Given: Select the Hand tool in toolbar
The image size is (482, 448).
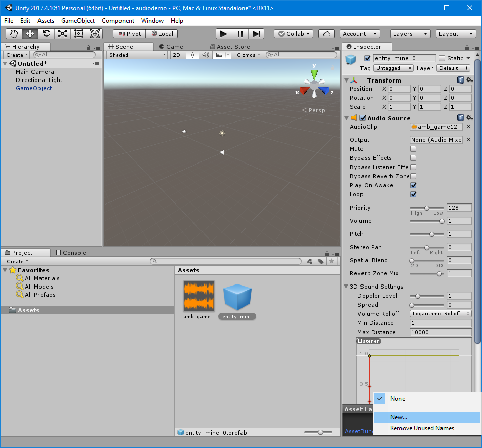Looking at the screenshot, I should (x=14, y=34).
